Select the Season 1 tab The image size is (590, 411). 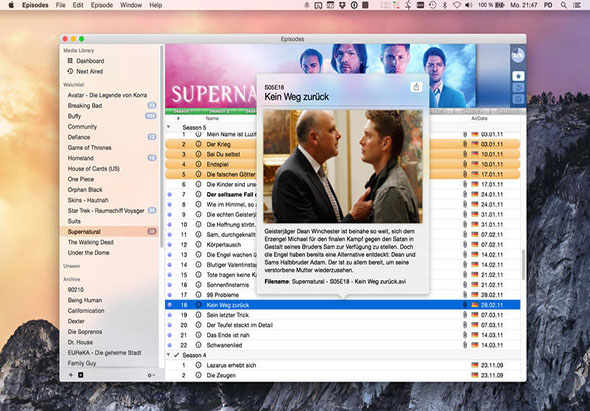[x=183, y=111]
